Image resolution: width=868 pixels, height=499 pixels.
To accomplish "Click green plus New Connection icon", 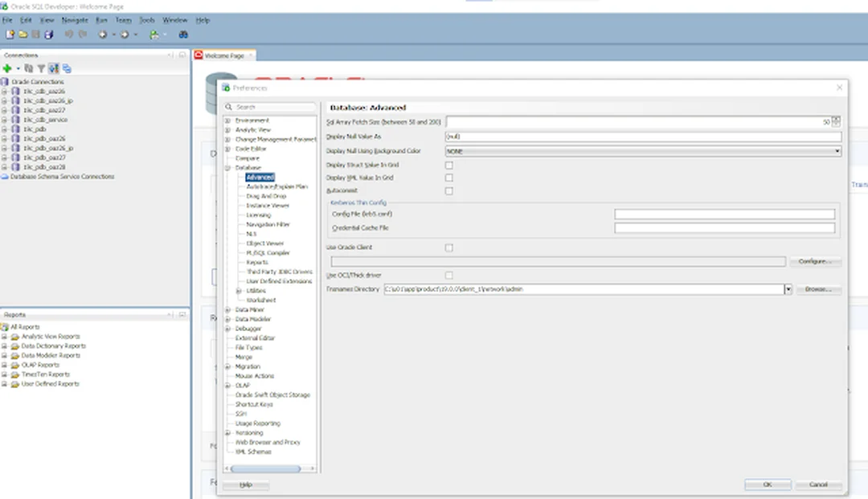I will click(x=7, y=68).
